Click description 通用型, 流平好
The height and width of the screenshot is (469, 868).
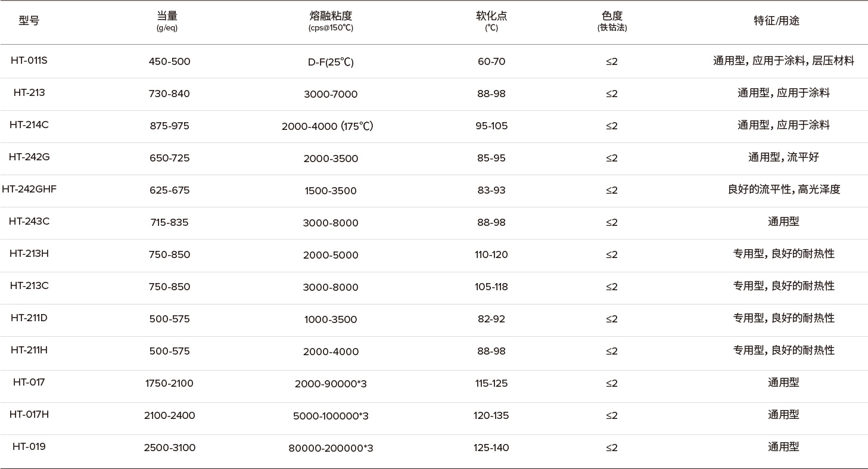(x=783, y=157)
